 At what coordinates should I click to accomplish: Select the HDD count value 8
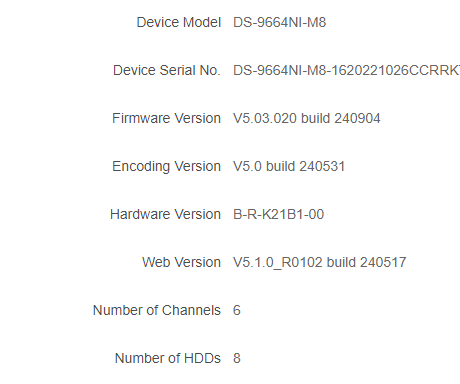pyautogui.click(x=237, y=358)
